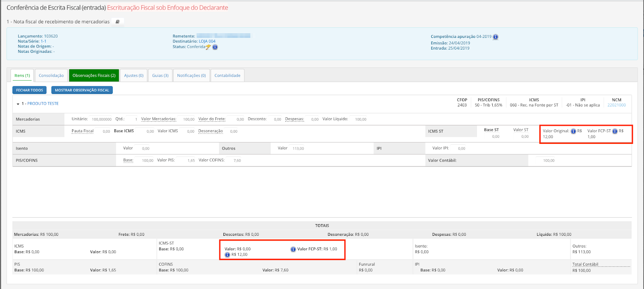644x289 pixels.
Task: Click the Desconto field in Mercadorias row
Action: pos(275,119)
